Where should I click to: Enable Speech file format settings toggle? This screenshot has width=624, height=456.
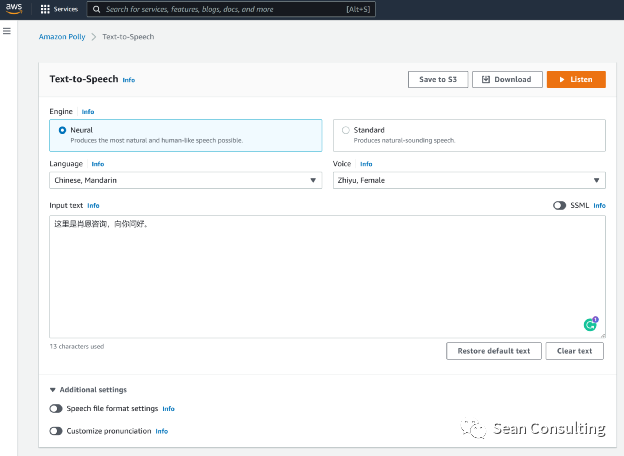pyautogui.click(x=56, y=409)
